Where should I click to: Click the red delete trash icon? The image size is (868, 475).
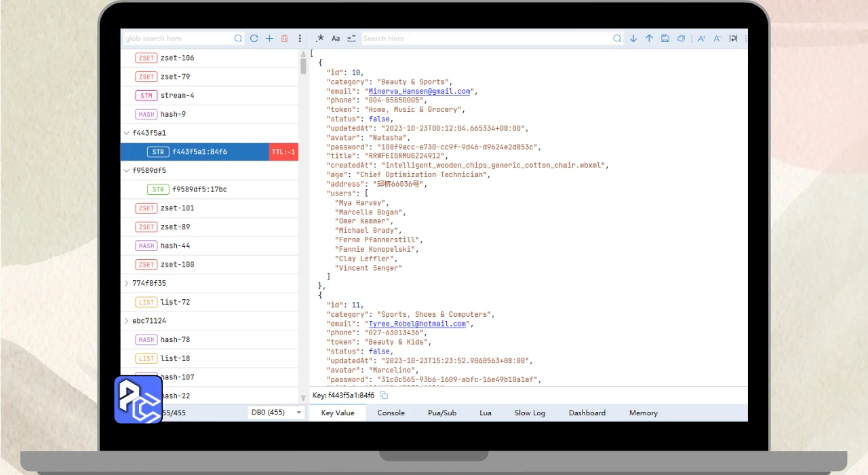pos(284,39)
